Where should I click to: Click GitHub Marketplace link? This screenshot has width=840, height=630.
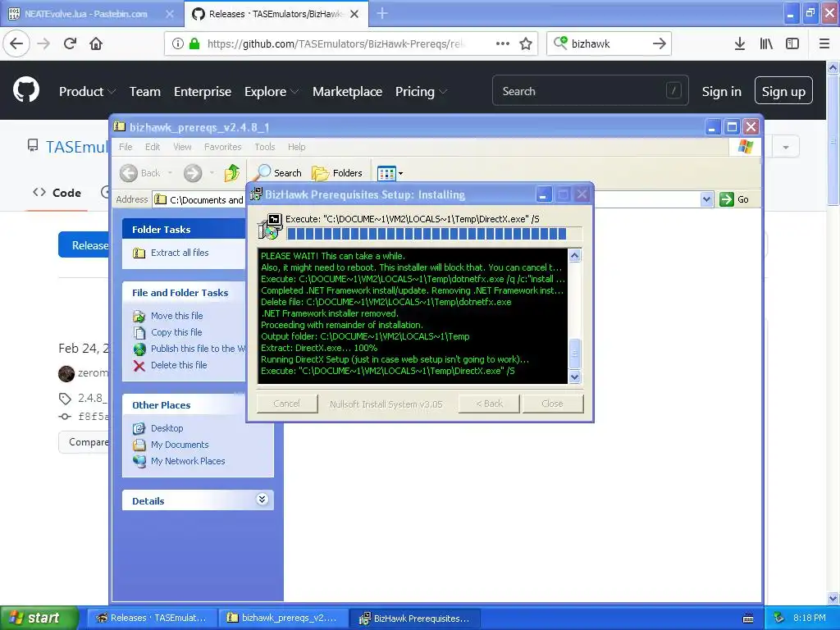click(x=347, y=92)
